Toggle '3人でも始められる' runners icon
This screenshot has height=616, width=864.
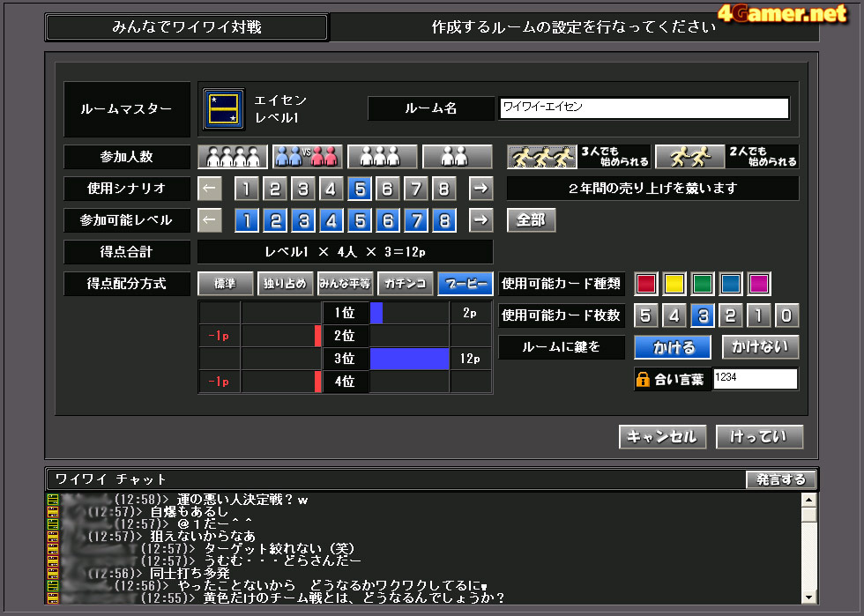(x=542, y=157)
